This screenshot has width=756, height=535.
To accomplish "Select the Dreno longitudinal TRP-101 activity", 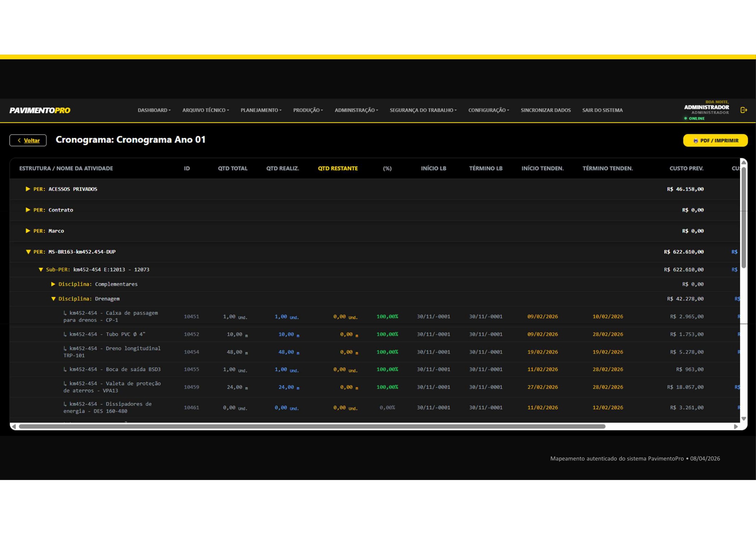I will pos(375,352).
